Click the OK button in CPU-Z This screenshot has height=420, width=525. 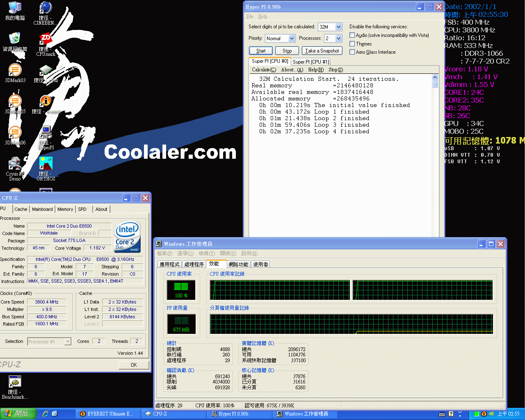(134, 365)
